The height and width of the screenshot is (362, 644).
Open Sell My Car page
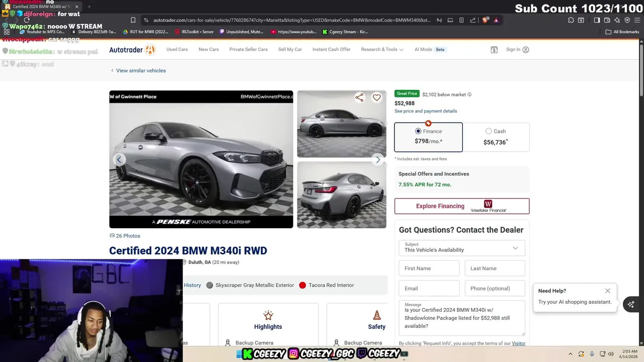click(x=290, y=49)
